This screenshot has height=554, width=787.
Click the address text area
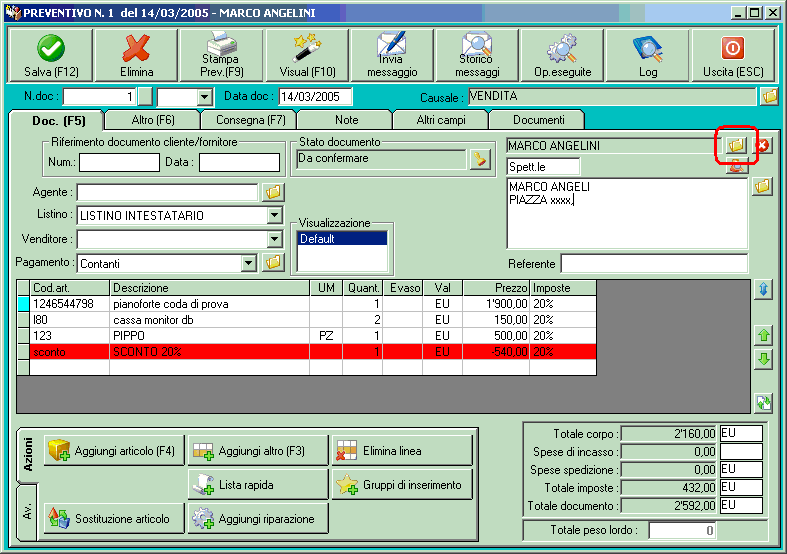tap(627, 213)
